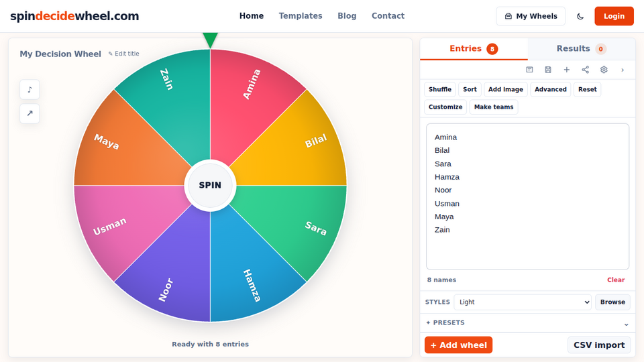Switch to the Entries tab

tap(474, 49)
